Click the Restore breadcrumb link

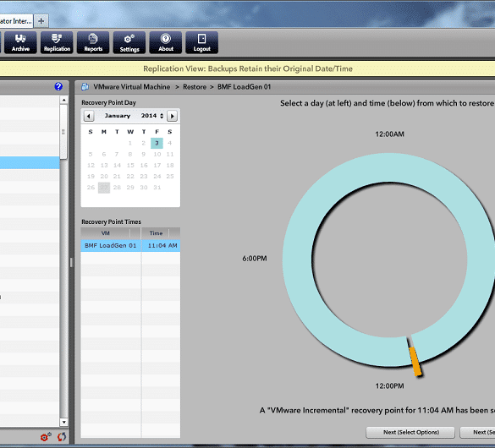[195, 87]
